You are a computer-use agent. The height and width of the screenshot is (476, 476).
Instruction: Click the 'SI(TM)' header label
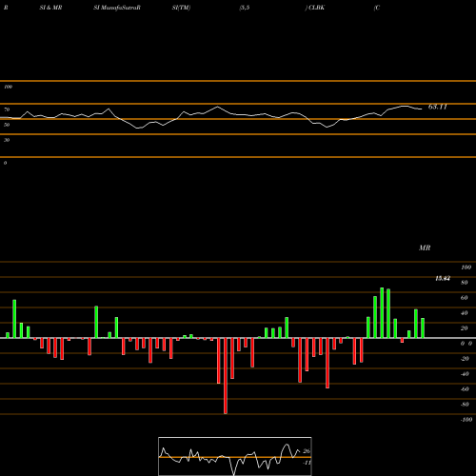(181, 8)
